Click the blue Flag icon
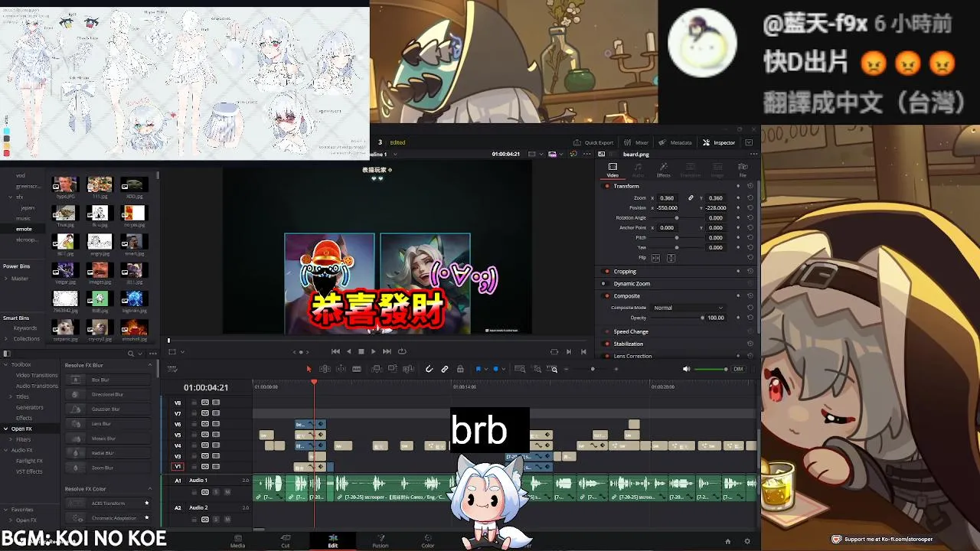 tap(479, 369)
